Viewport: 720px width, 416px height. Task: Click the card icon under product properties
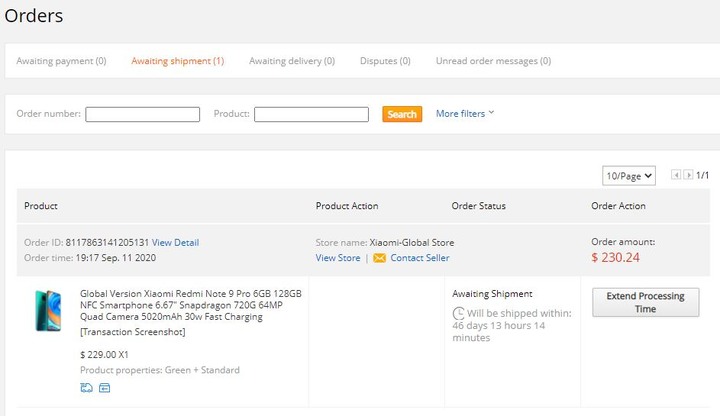click(105, 388)
